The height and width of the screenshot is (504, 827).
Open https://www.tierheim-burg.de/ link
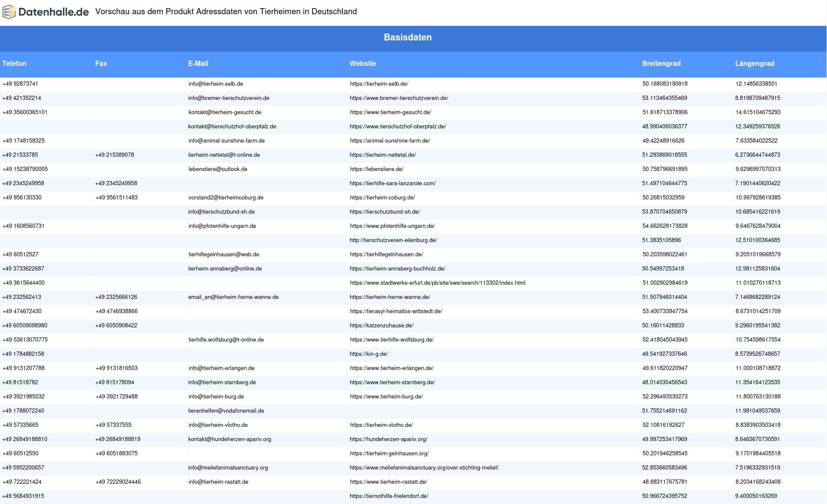tap(386, 397)
